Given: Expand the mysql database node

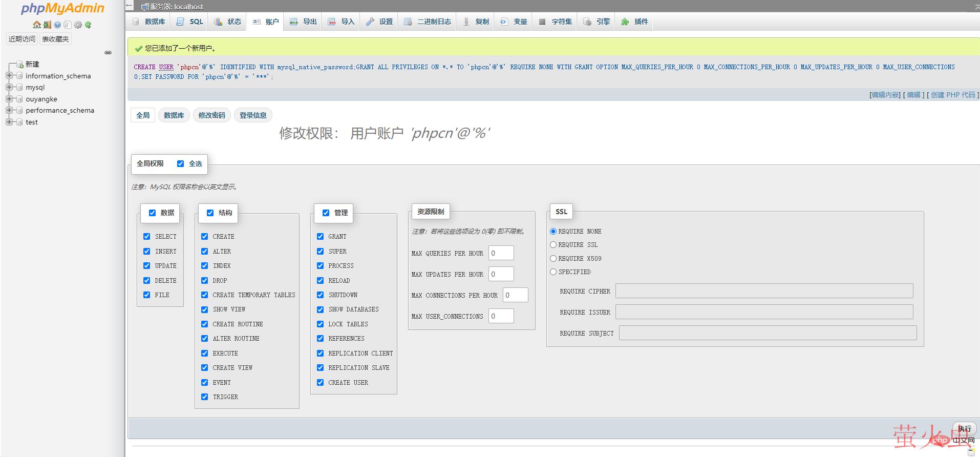Looking at the screenshot, I should [9, 88].
